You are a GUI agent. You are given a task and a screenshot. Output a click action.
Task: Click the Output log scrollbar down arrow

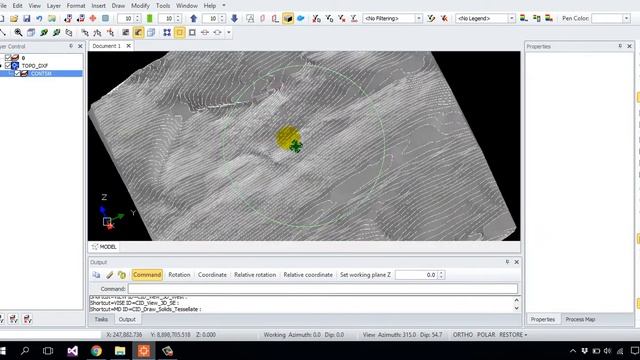click(516, 309)
